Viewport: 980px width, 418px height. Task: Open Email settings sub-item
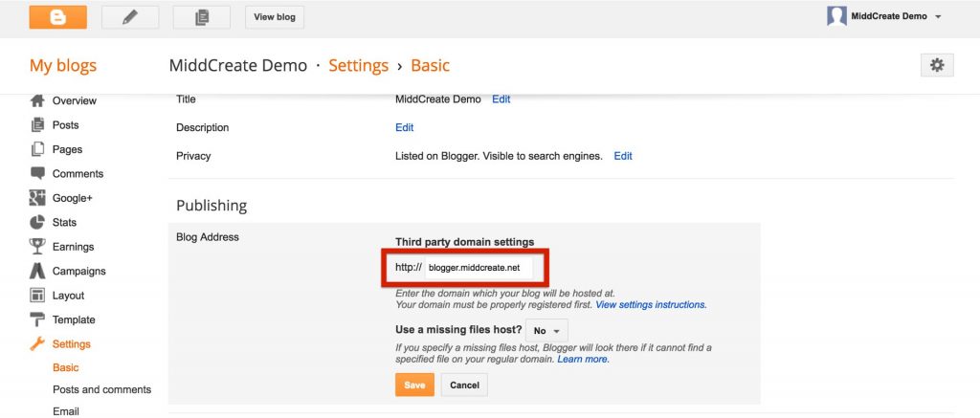[x=66, y=411]
